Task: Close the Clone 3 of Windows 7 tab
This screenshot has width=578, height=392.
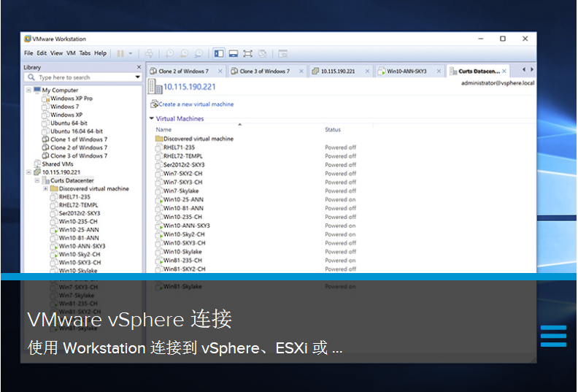Action: click(x=301, y=71)
